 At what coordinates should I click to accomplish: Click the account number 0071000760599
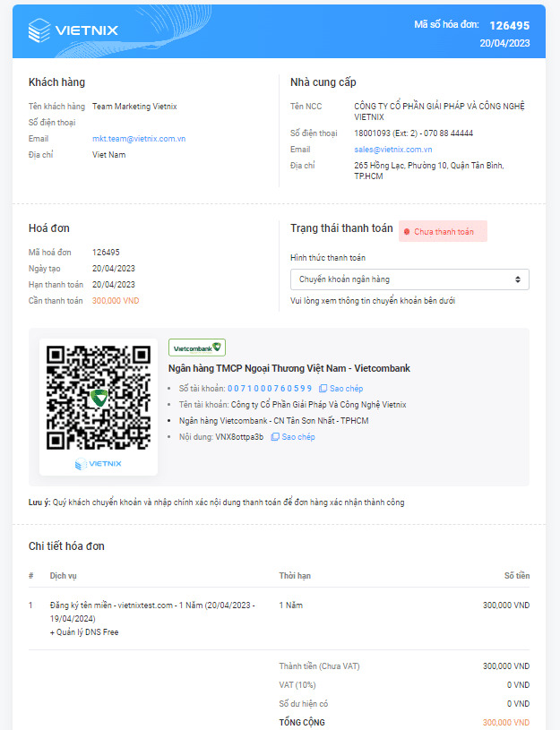pyautogui.click(x=270, y=389)
